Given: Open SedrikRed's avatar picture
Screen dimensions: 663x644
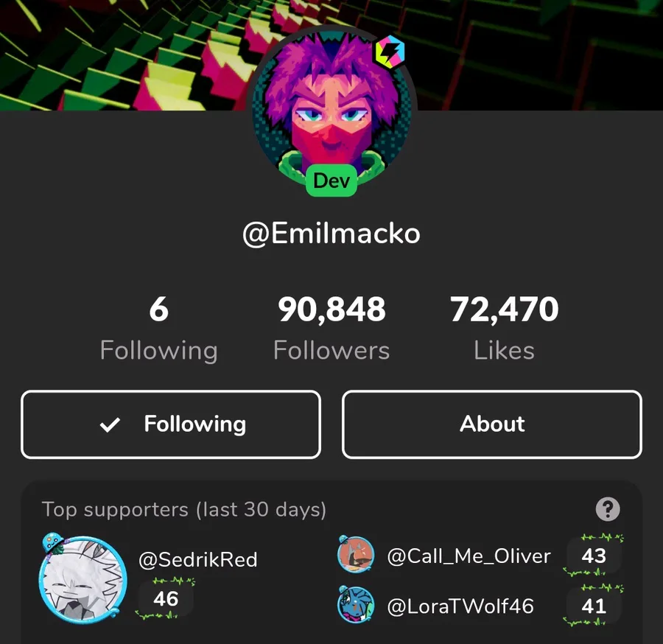Looking at the screenshot, I should click(82, 579).
